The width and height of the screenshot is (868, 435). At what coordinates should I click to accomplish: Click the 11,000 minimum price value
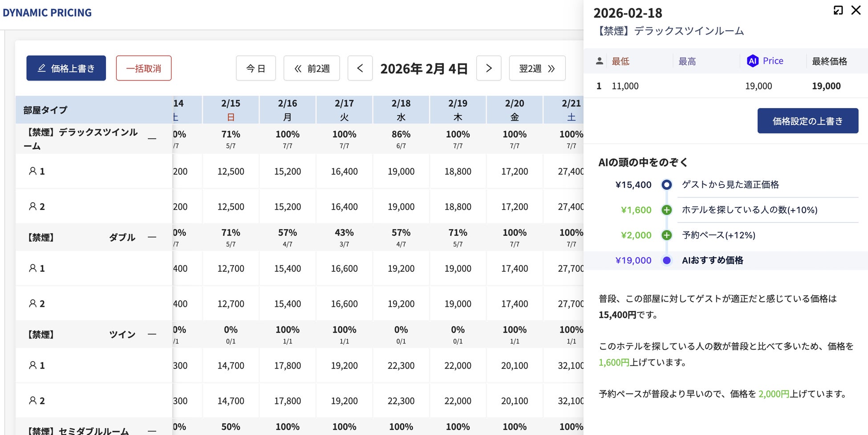pyautogui.click(x=625, y=86)
